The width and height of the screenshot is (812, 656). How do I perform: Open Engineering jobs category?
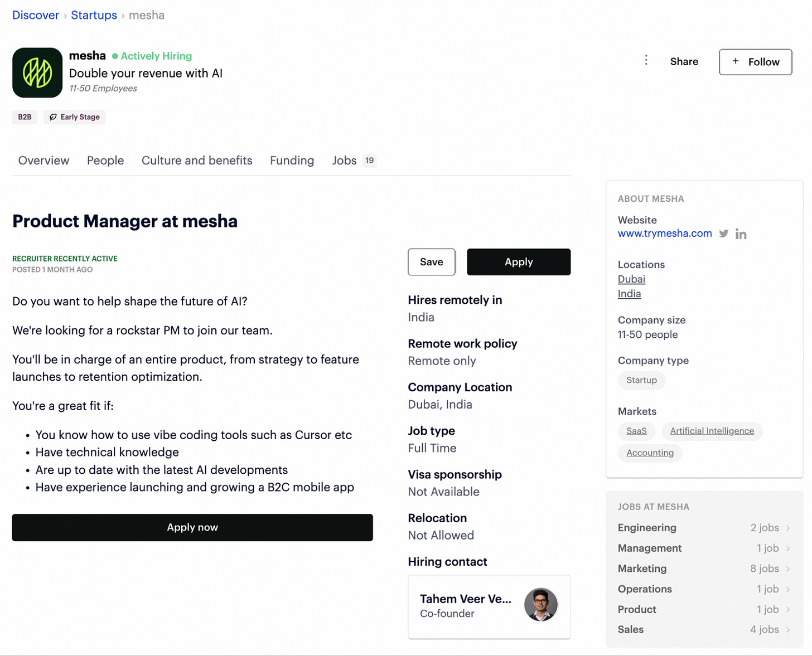tap(704, 528)
